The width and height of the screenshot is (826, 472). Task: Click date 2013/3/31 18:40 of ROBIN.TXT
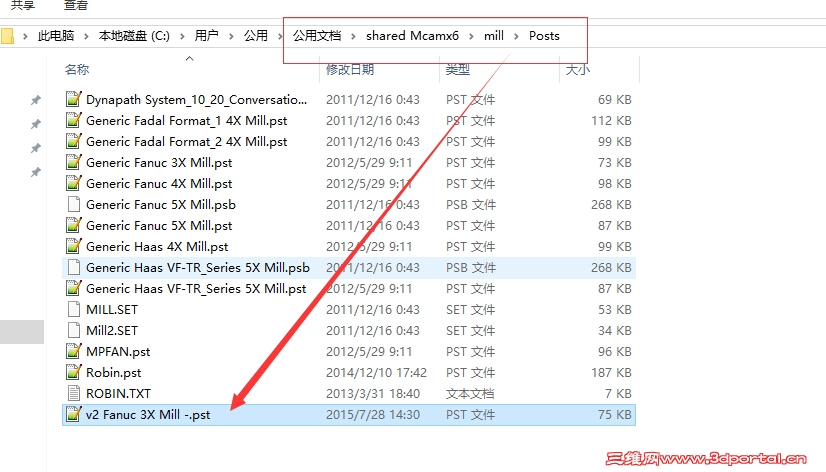tap(373, 394)
